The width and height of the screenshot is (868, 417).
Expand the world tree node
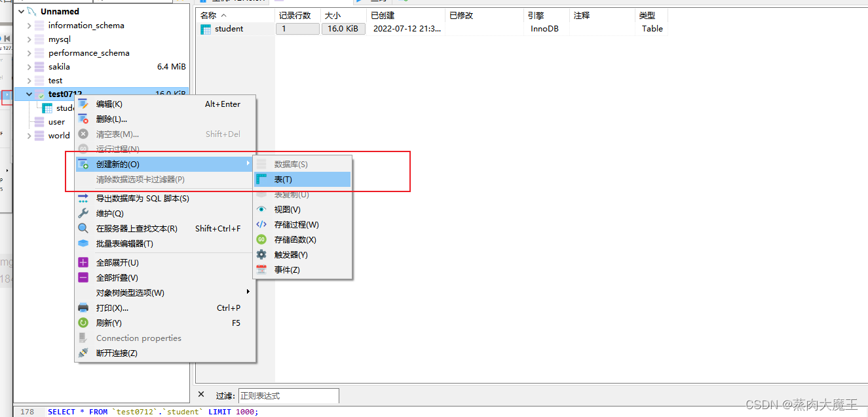pos(29,136)
